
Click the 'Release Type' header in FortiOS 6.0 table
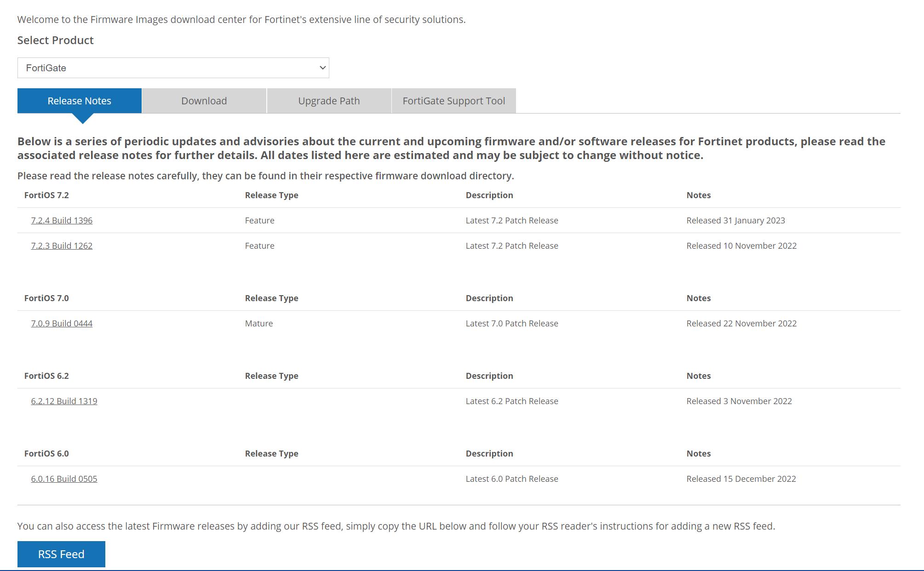pyautogui.click(x=271, y=453)
